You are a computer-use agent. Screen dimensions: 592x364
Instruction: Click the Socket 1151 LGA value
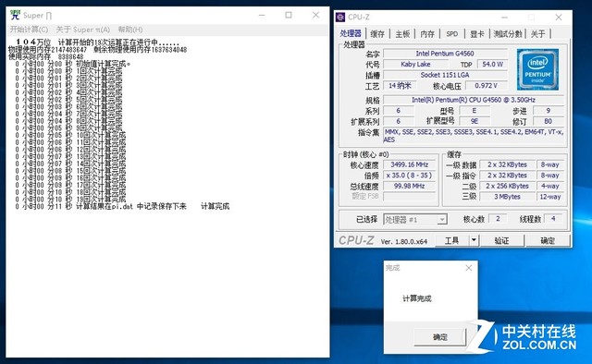(445, 75)
